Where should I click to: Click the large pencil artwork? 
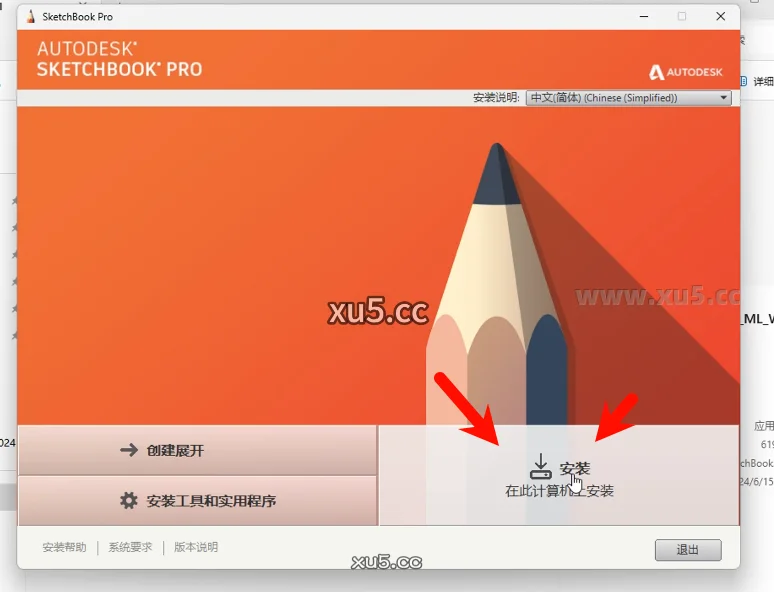pyautogui.click(x=497, y=286)
